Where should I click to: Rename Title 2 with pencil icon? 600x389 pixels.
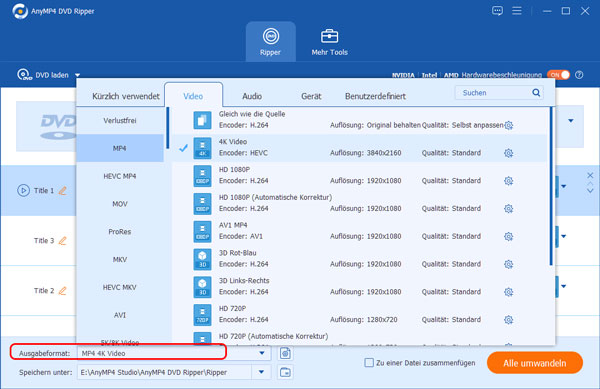(x=63, y=290)
